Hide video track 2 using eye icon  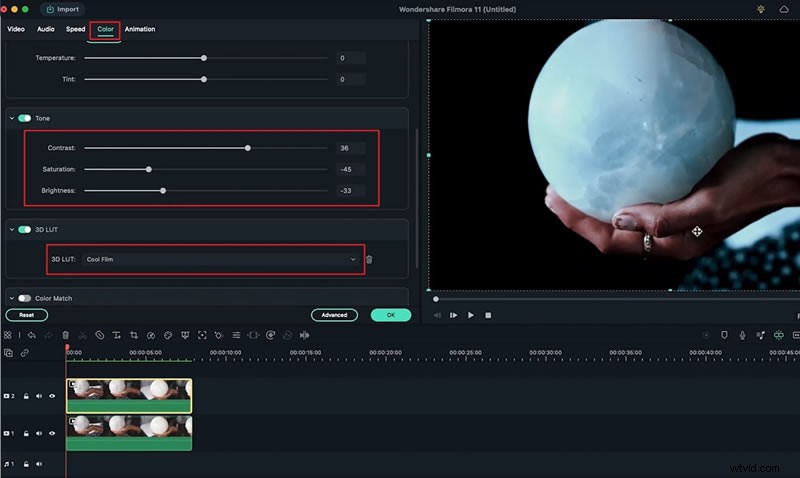(52, 396)
